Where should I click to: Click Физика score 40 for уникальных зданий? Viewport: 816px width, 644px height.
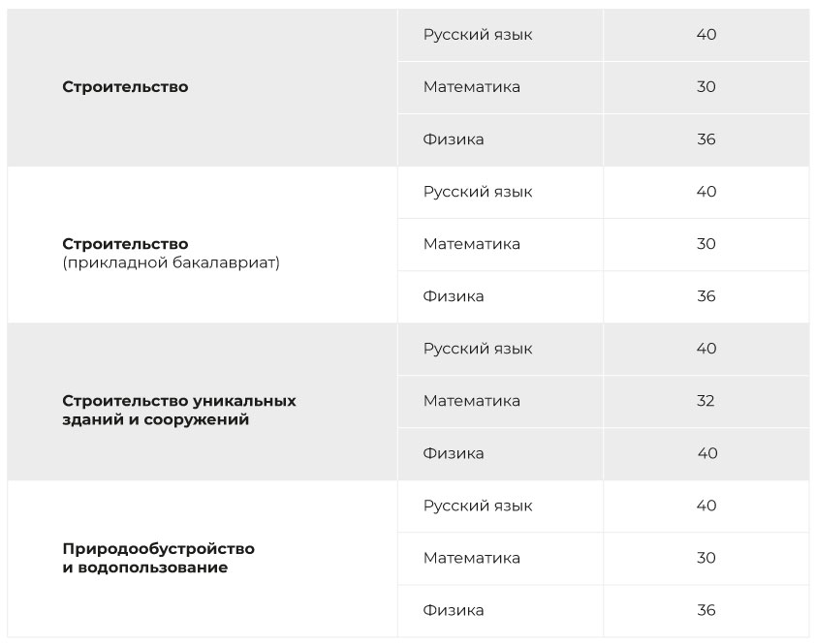click(x=707, y=453)
